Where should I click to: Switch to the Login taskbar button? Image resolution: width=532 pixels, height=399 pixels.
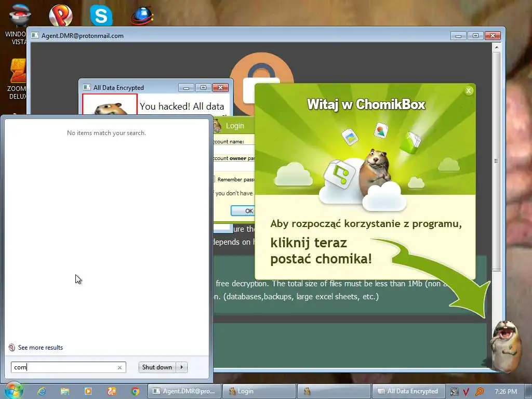pyautogui.click(x=259, y=391)
